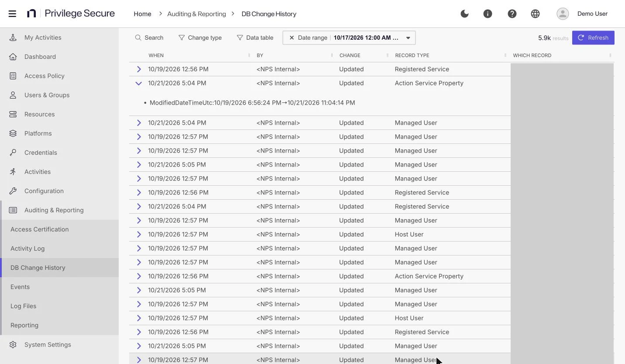The height and width of the screenshot is (364, 625).
Task: Go to Dashboard in sidebar
Action: (40, 57)
